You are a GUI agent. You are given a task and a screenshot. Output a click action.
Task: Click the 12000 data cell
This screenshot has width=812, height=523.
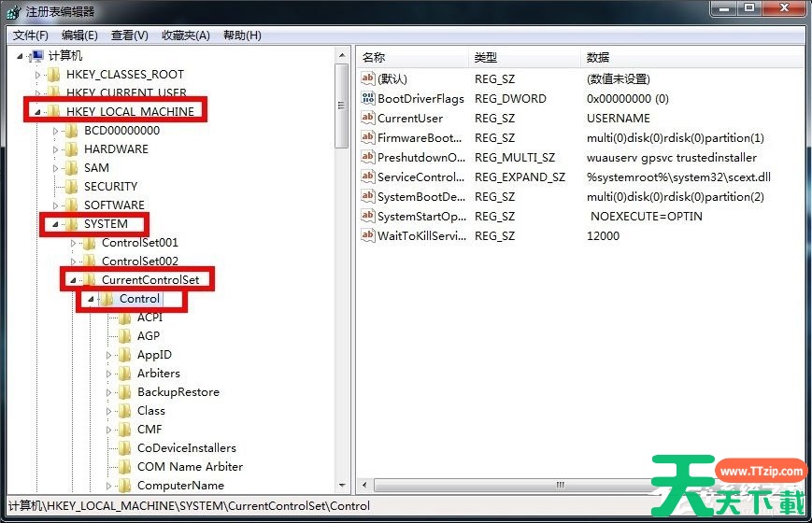click(603, 236)
